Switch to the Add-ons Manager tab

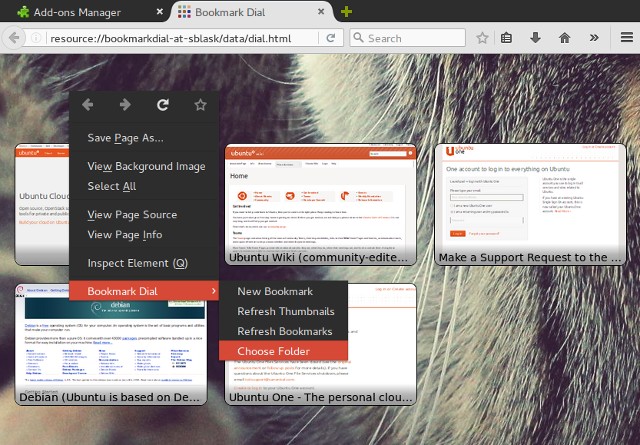point(88,12)
